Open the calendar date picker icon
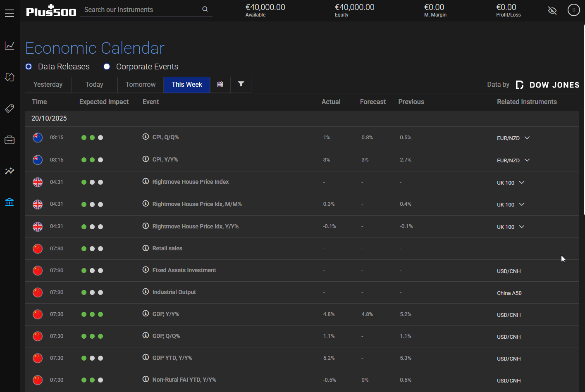This screenshot has width=585, height=392. click(220, 85)
